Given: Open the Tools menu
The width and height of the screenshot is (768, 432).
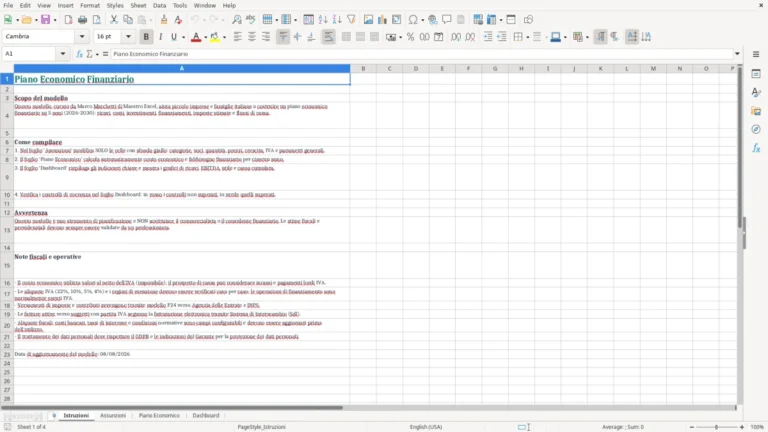Looking at the screenshot, I should point(180,5).
